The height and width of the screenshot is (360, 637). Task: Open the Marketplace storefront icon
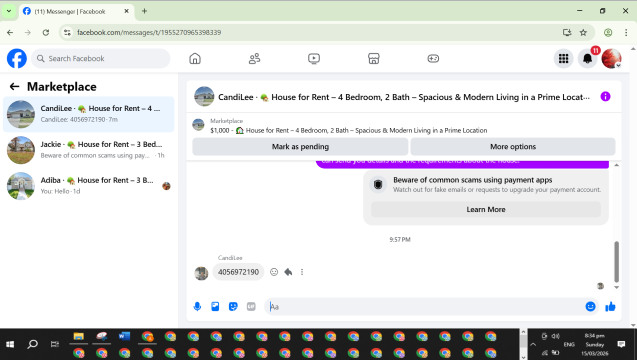(x=374, y=59)
